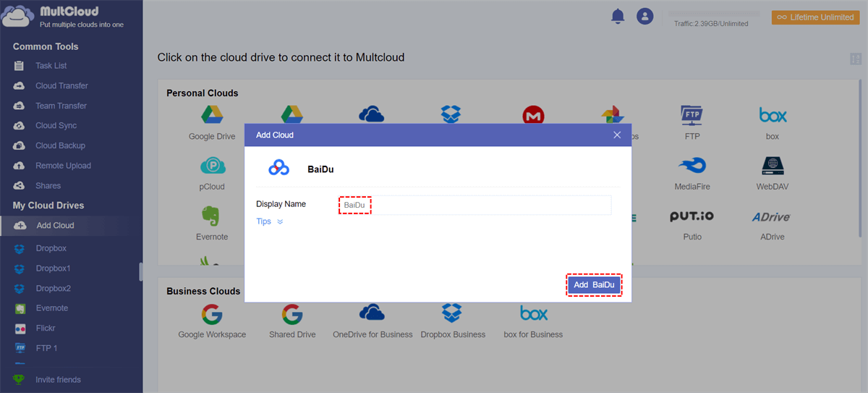Open the user account avatar

coord(644,16)
